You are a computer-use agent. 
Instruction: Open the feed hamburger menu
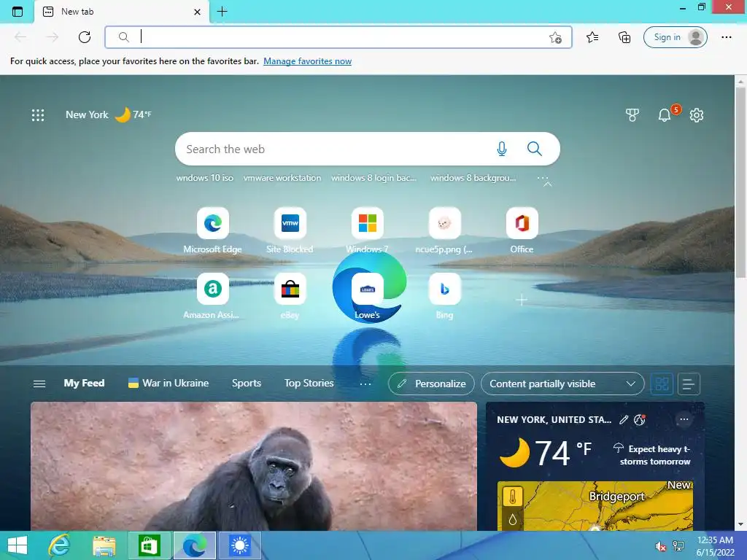(x=39, y=384)
